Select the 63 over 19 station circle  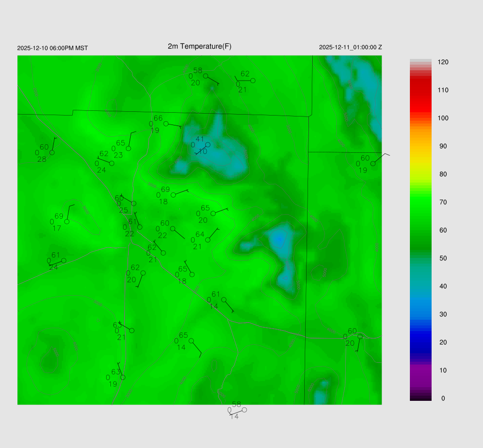pyautogui.click(x=123, y=377)
